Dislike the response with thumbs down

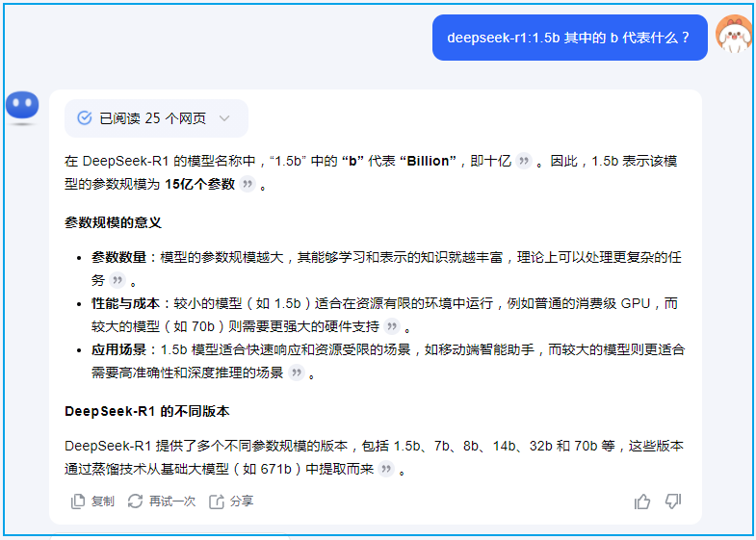[x=673, y=501]
